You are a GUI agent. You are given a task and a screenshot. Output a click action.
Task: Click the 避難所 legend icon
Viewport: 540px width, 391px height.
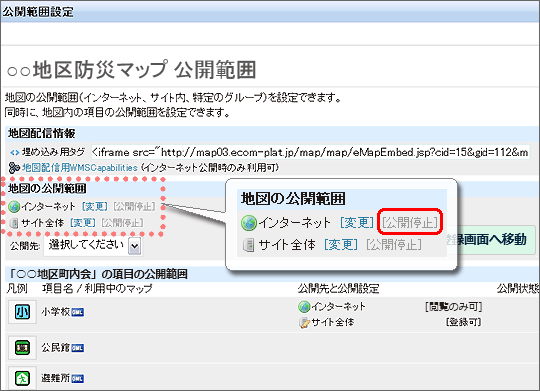(22, 378)
